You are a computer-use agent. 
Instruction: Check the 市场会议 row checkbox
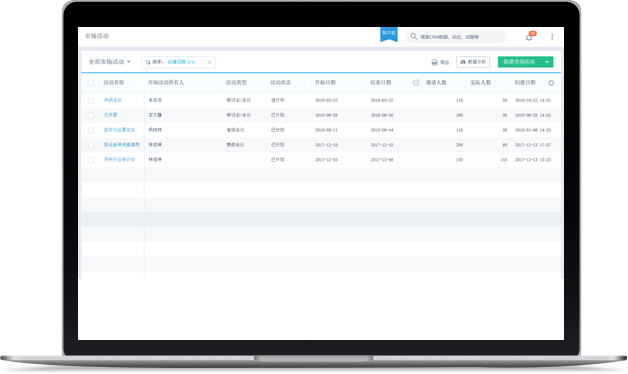click(x=91, y=101)
